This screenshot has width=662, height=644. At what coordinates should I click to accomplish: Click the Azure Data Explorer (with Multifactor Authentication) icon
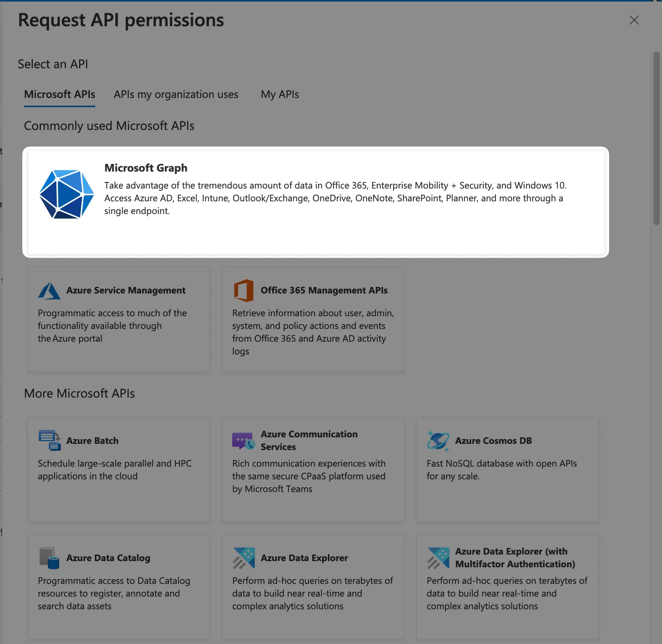438,558
